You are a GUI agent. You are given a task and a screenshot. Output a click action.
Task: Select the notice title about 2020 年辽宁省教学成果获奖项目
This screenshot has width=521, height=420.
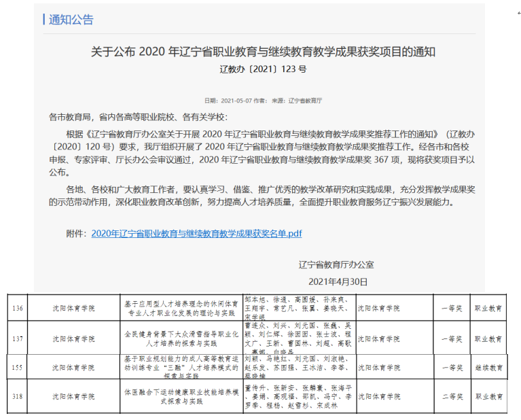coord(263,52)
